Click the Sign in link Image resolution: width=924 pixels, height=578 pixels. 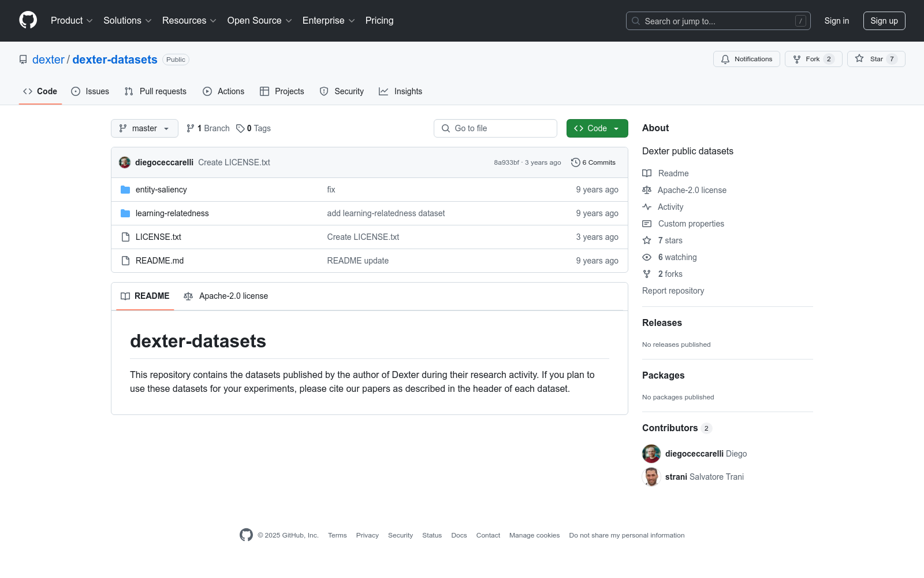pyautogui.click(x=837, y=21)
